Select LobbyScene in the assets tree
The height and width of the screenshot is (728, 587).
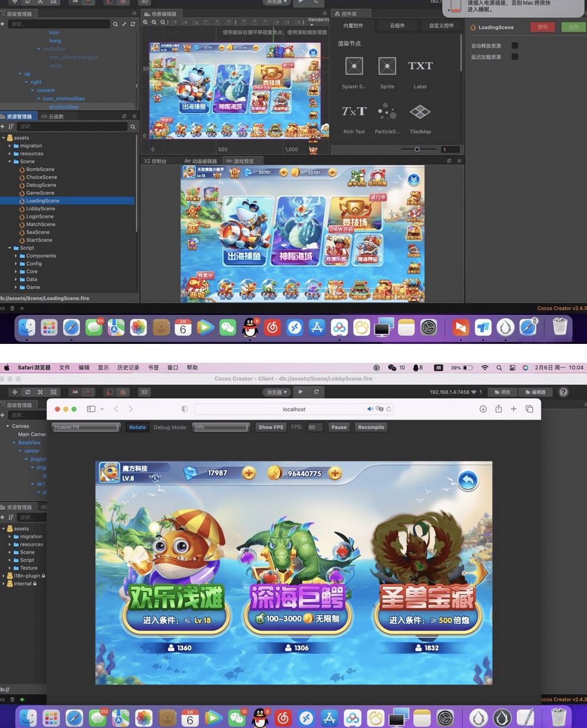41,209
